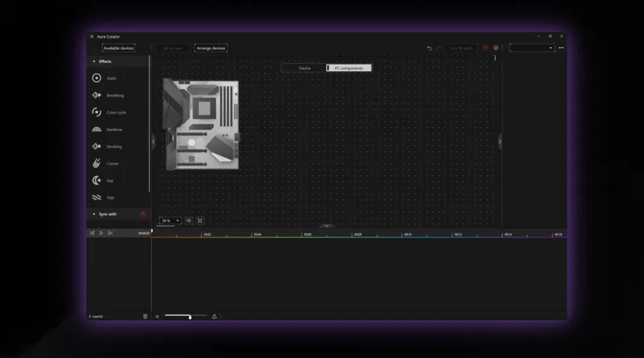This screenshot has height=358, width=644.
Task: Open the three-dots more options menu
Action: 561,48
